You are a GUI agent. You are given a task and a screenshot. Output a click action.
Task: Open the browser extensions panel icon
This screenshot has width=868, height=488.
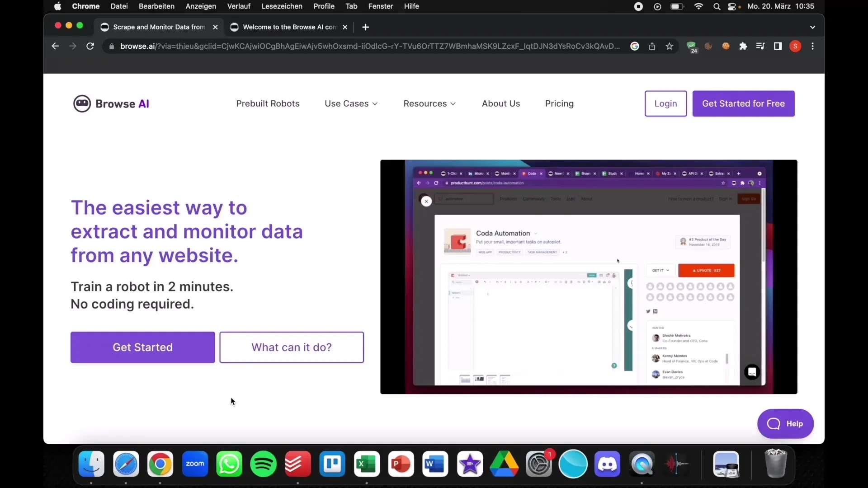click(x=743, y=46)
